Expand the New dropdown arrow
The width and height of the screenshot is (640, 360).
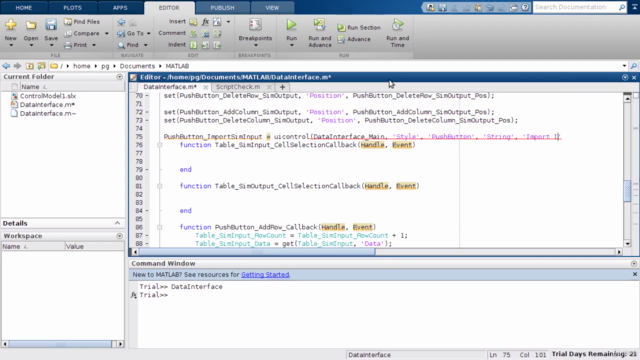[11, 45]
